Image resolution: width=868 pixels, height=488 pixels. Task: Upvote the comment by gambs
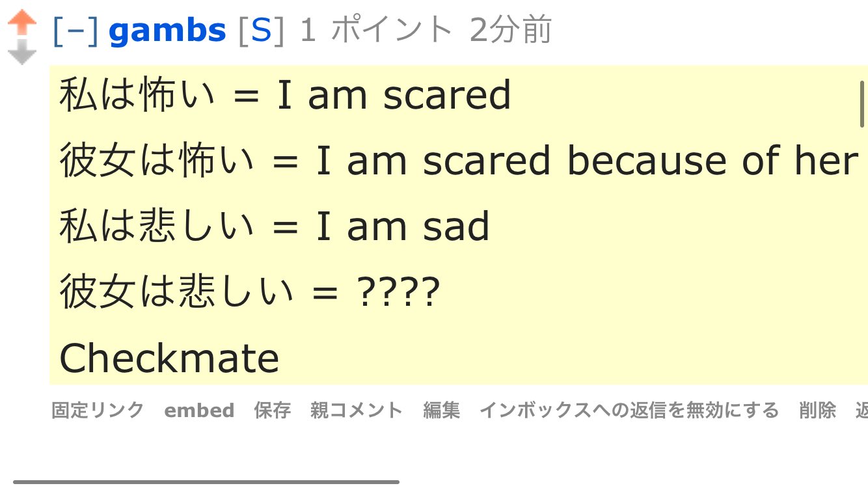click(x=23, y=23)
